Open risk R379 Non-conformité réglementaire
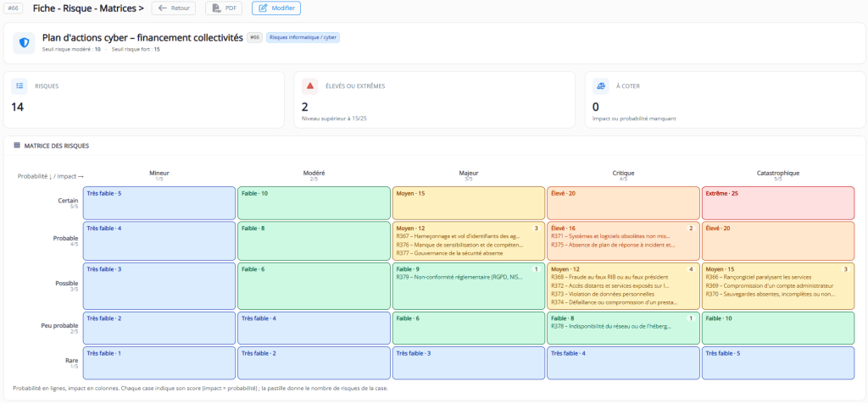The image size is (868, 403). [x=460, y=277]
